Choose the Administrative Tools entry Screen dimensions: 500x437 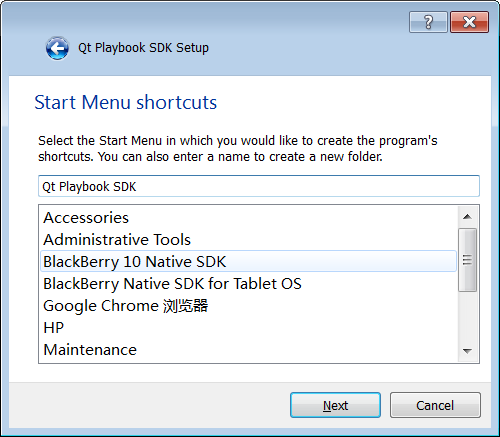click(x=248, y=240)
